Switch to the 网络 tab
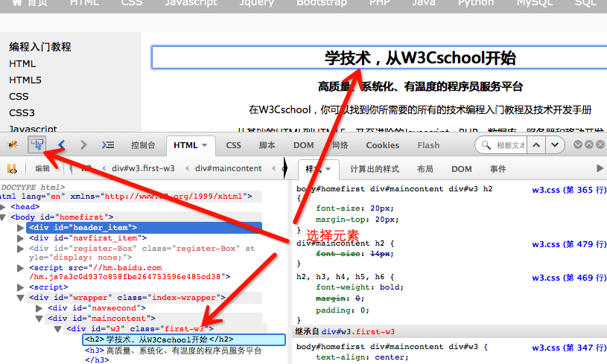Screen dimensions: 607x364 coord(340,145)
